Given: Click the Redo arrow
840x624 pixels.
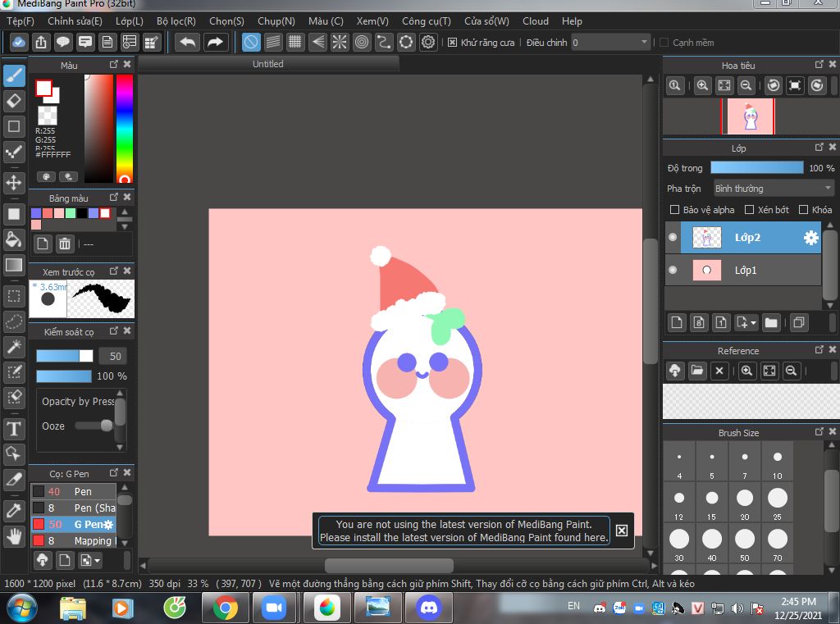Looking at the screenshot, I should (216, 43).
